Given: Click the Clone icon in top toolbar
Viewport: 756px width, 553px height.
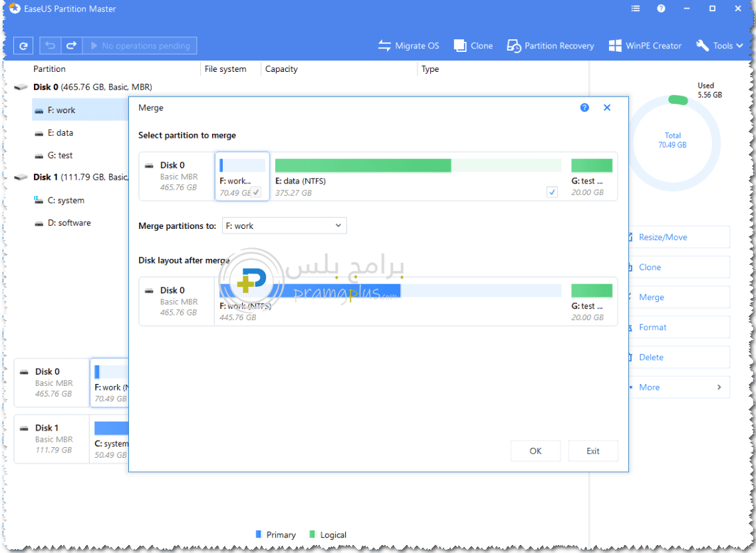Looking at the screenshot, I should click(x=460, y=46).
